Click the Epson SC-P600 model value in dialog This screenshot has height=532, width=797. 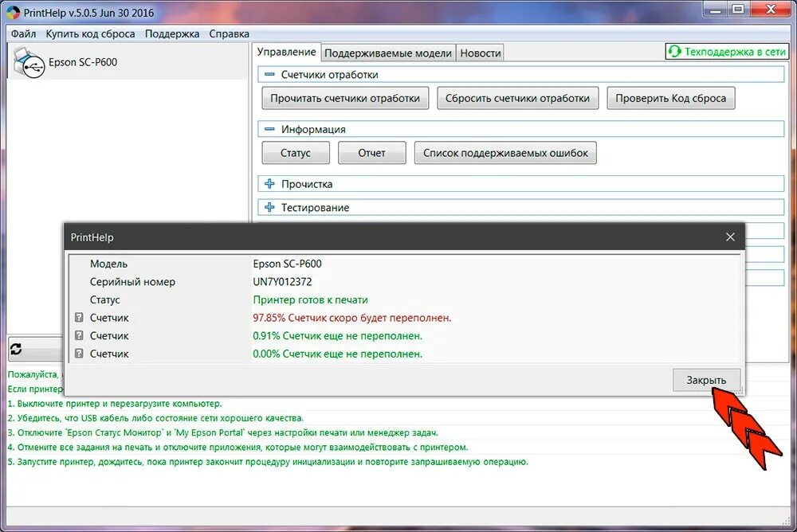coord(287,264)
